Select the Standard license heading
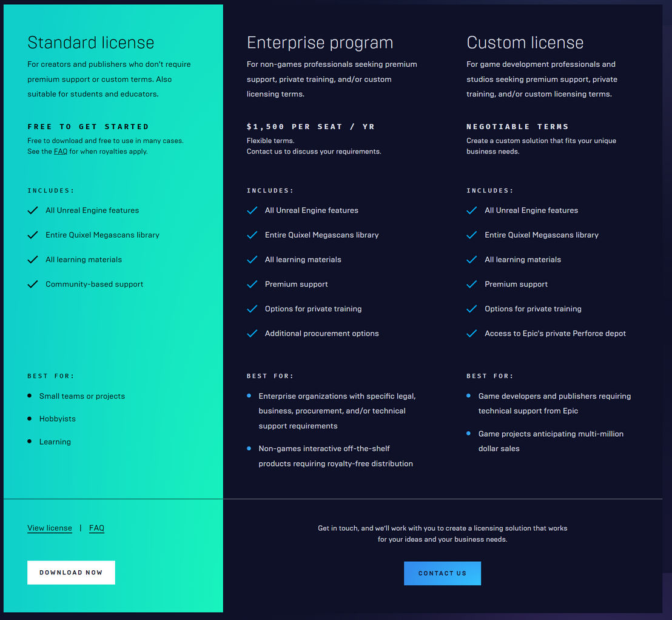This screenshot has height=620, width=672. 91,42
